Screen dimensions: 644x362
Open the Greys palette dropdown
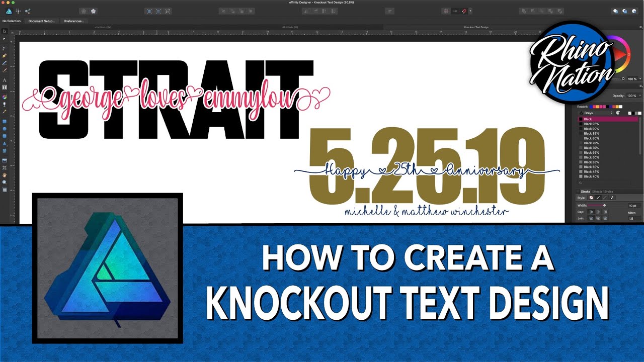[595, 113]
